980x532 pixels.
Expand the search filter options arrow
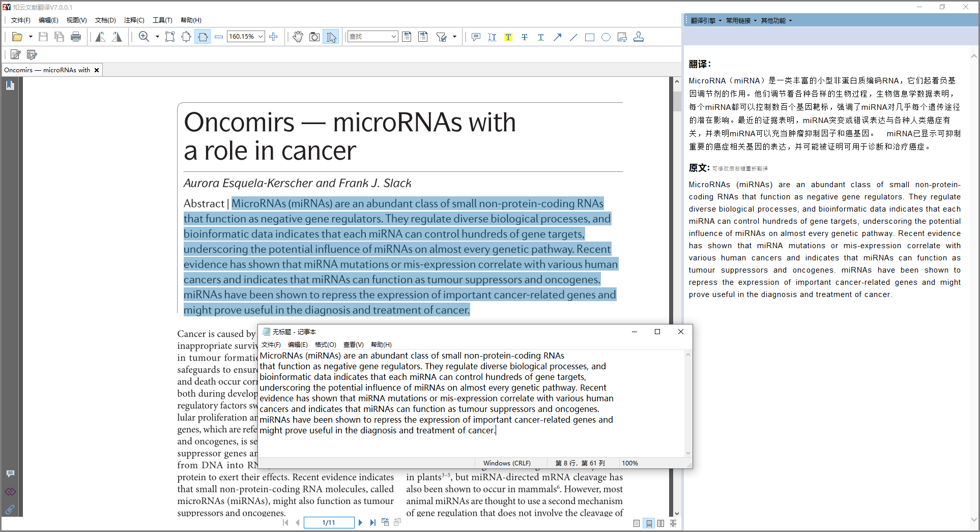point(454,37)
